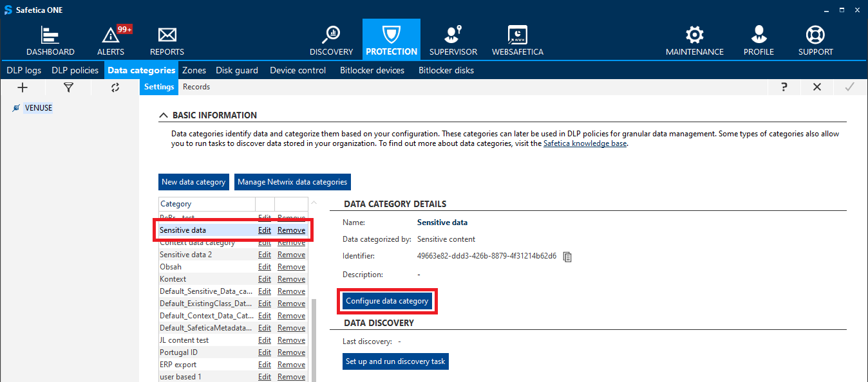Remove the Obsah category

(x=291, y=267)
